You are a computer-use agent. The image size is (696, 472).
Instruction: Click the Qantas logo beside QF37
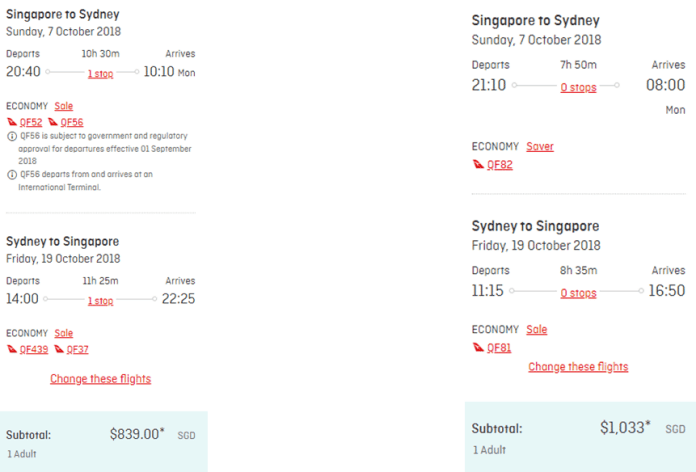tap(59, 349)
